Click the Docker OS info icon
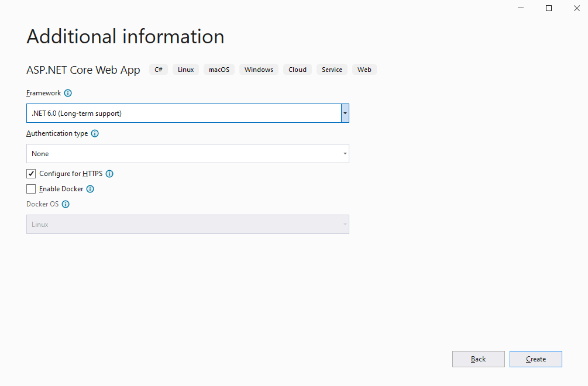The width and height of the screenshot is (588, 386). pos(66,204)
